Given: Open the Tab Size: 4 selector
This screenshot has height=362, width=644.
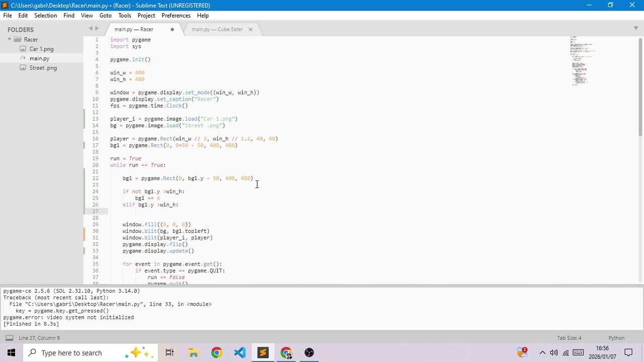Looking at the screenshot, I should [x=569, y=338].
